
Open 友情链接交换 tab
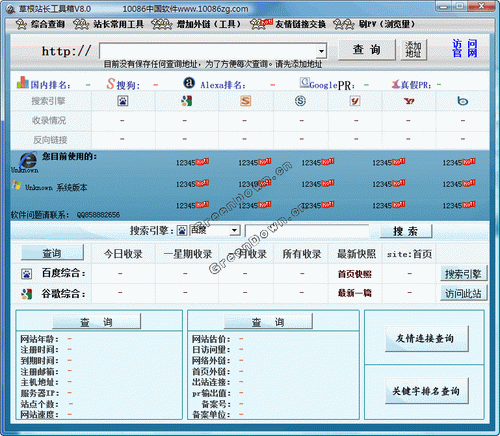click(x=288, y=24)
